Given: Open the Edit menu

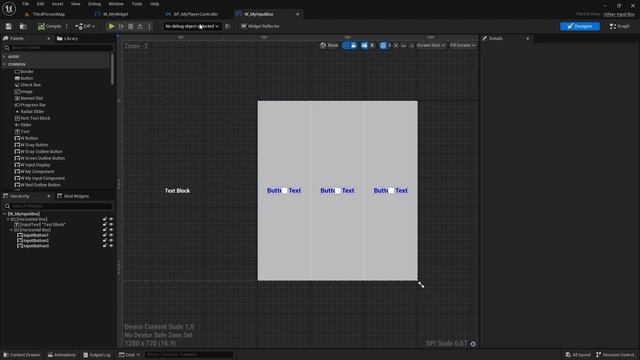Looking at the screenshot, I should tap(40, 4).
